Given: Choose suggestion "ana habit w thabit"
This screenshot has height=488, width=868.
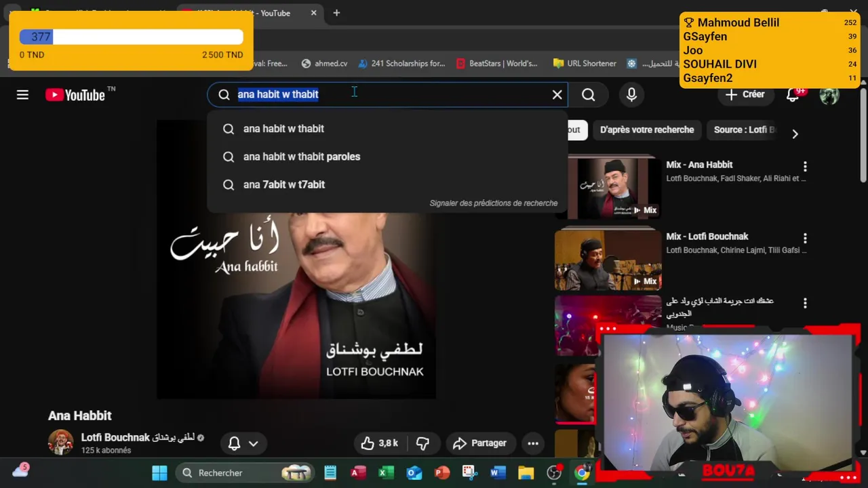Looking at the screenshot, I should coord(387,129).
